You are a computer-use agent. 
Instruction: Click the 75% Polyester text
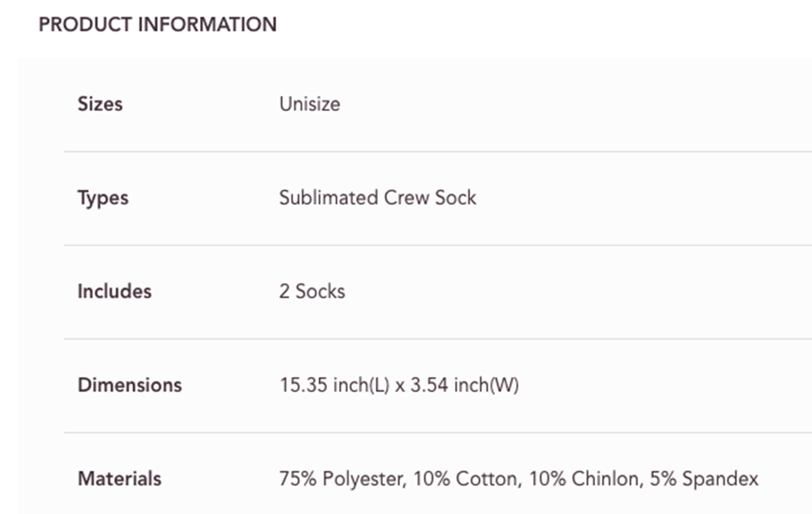[342, 479]
